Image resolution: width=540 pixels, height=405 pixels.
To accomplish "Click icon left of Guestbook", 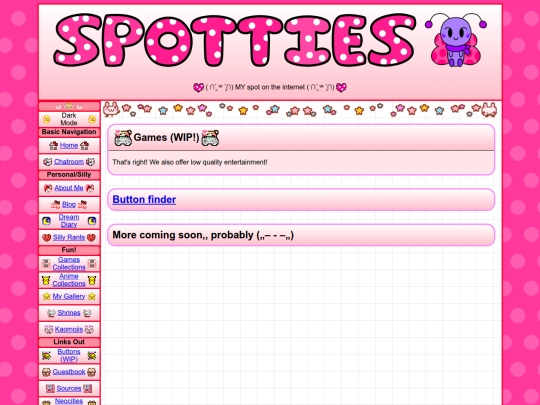I will 46,372.
